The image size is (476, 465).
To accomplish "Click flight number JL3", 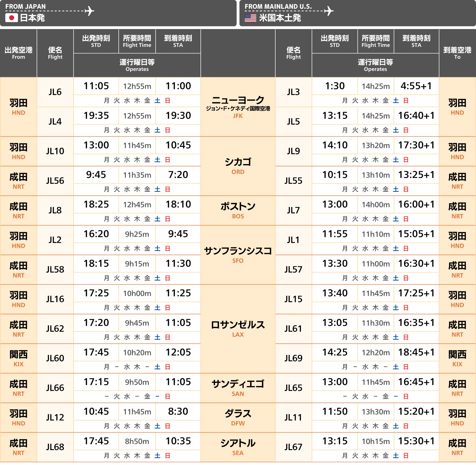I will click(293, 92).
